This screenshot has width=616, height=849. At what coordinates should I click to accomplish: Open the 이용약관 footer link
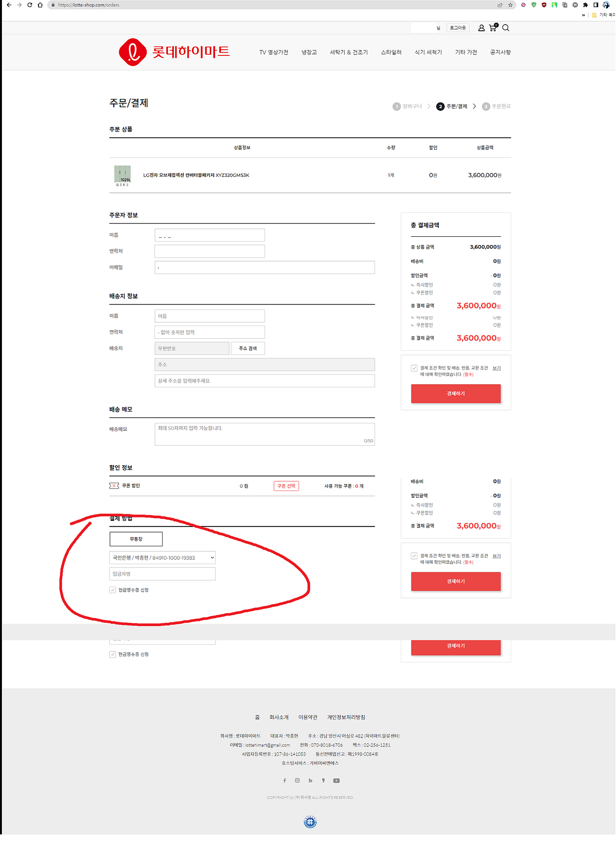308,717
